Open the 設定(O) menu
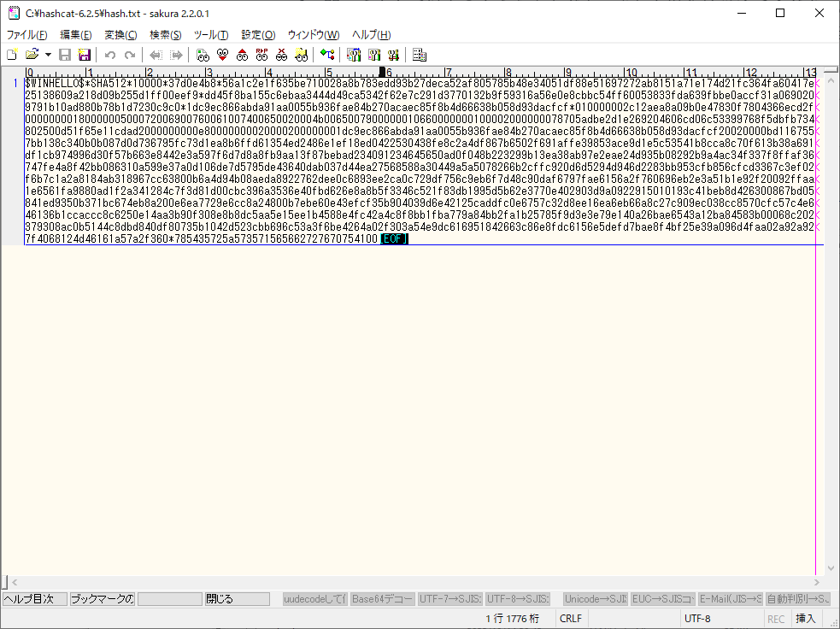The image size is (840, 629). 258,35
